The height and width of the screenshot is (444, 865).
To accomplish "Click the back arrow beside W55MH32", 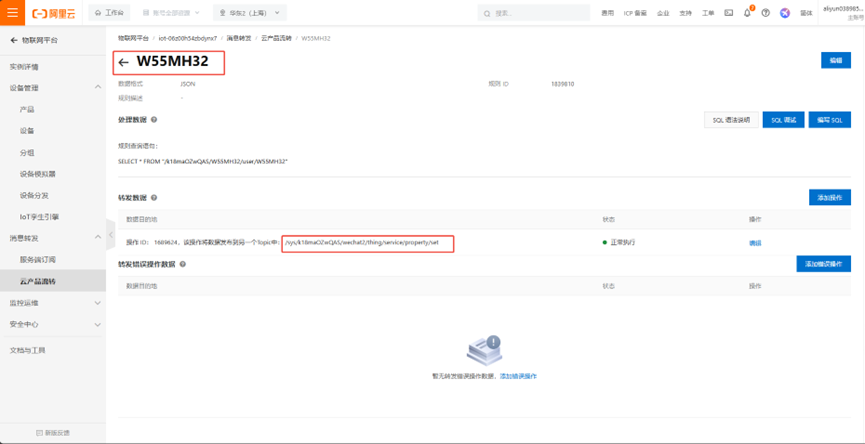I will point(124,62).
